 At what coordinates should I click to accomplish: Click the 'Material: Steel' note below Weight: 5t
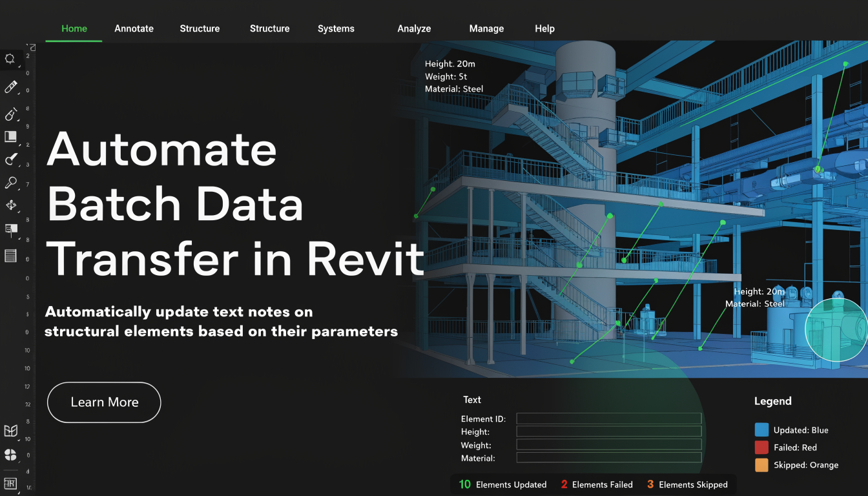pos(454,88)
